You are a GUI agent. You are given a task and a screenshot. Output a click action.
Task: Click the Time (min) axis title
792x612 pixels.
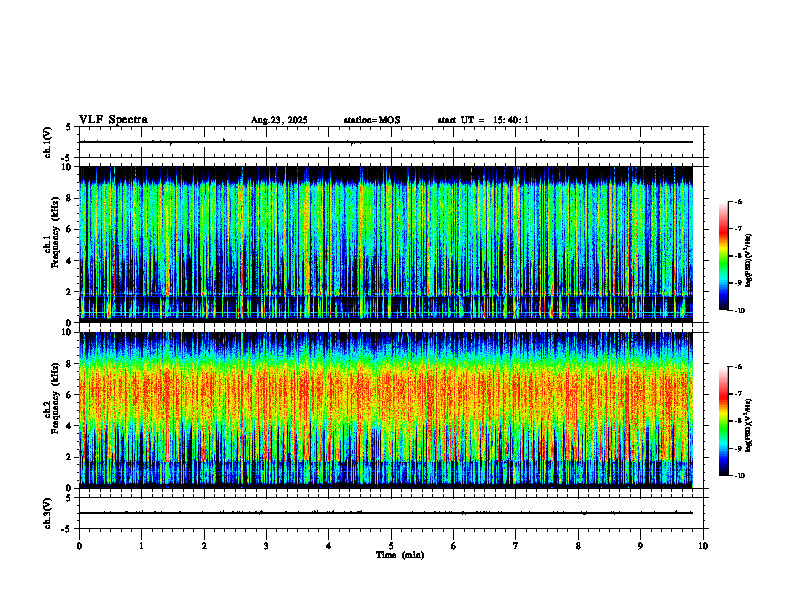[400, 555]
